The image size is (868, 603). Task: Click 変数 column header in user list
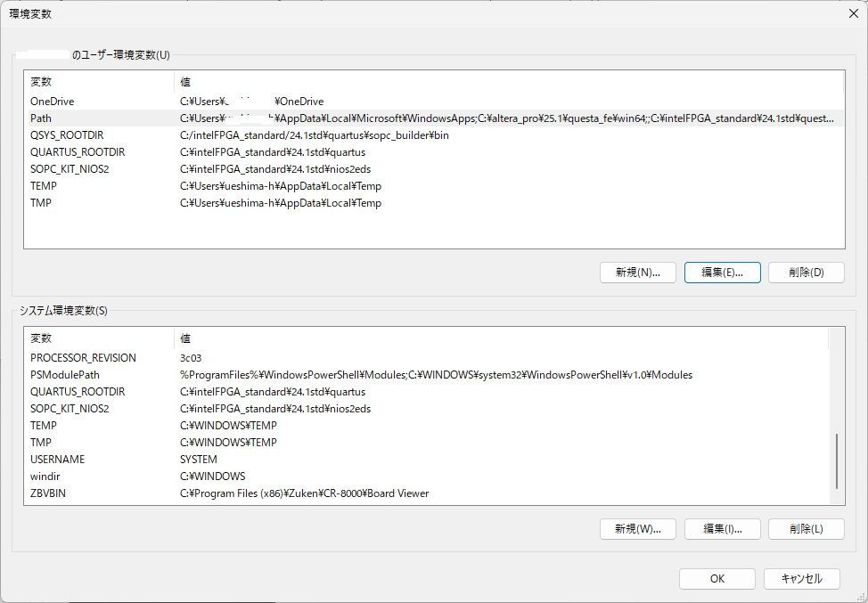(99, 82)
